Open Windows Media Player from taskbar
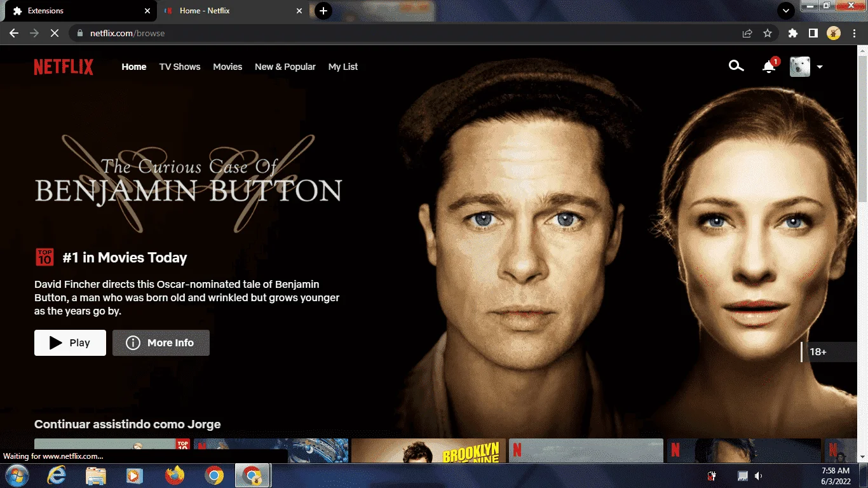This screenshot has height=488, width=868. 135,475
